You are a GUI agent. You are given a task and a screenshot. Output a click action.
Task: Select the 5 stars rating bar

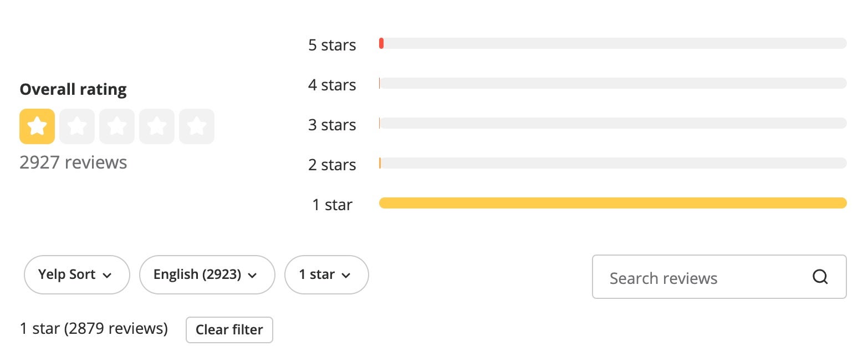pos(612,43)
